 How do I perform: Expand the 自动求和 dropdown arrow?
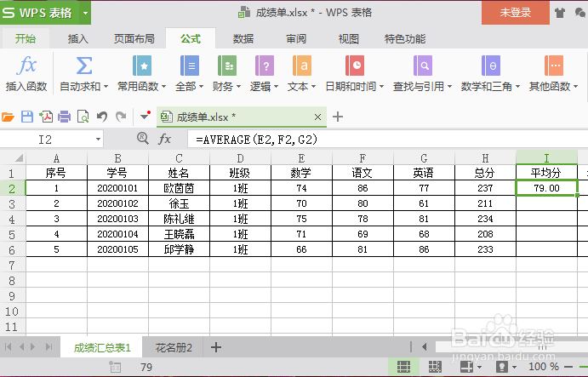(x=106, y=87)
